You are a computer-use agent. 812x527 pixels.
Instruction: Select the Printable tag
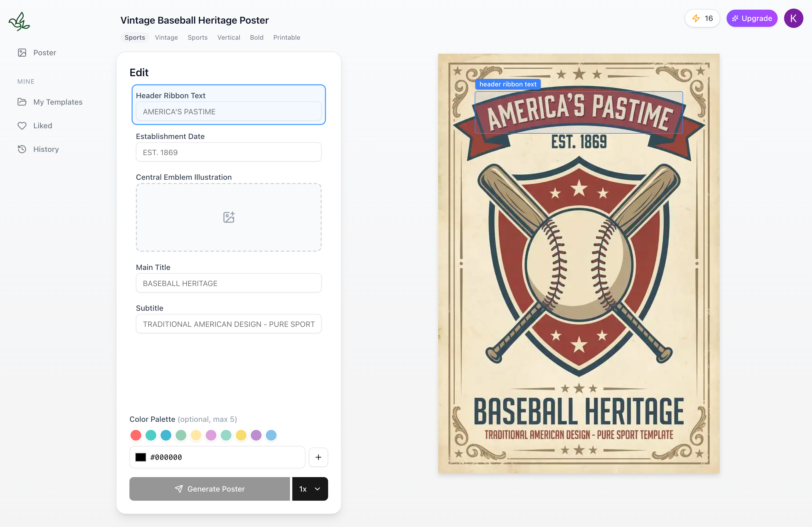pyautogui.click(x=287, y=38)
